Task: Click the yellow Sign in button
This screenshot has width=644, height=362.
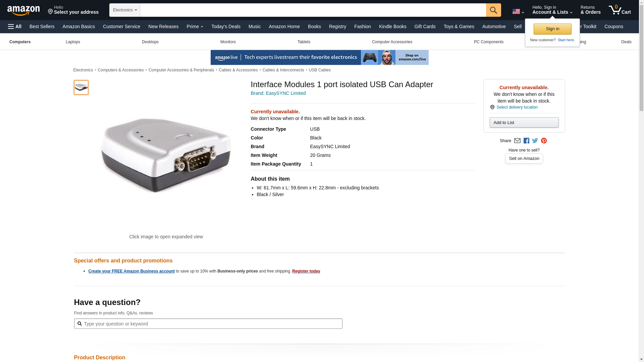Action: [x=552, y=29]
